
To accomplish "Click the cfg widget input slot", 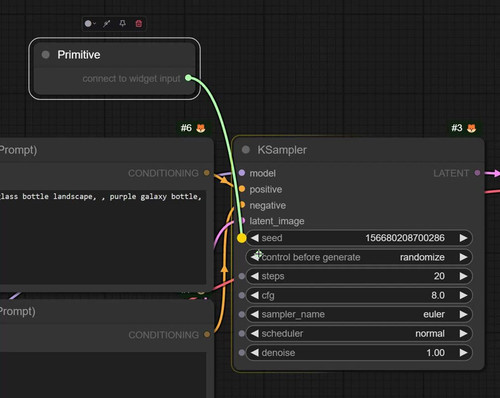I will click(242, 295).
